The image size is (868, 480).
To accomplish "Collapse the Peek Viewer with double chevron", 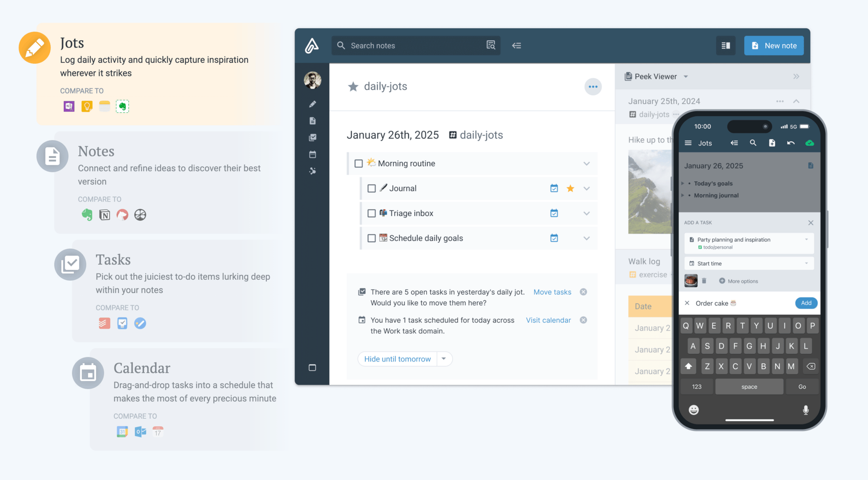I will (796, 76).
